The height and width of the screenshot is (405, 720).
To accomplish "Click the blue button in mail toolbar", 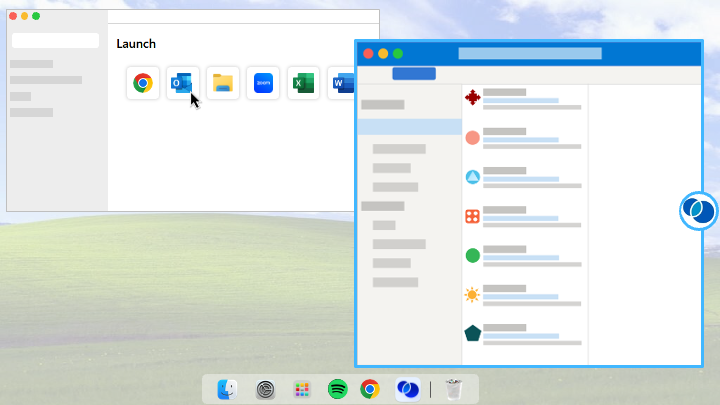I will [414, 73].
